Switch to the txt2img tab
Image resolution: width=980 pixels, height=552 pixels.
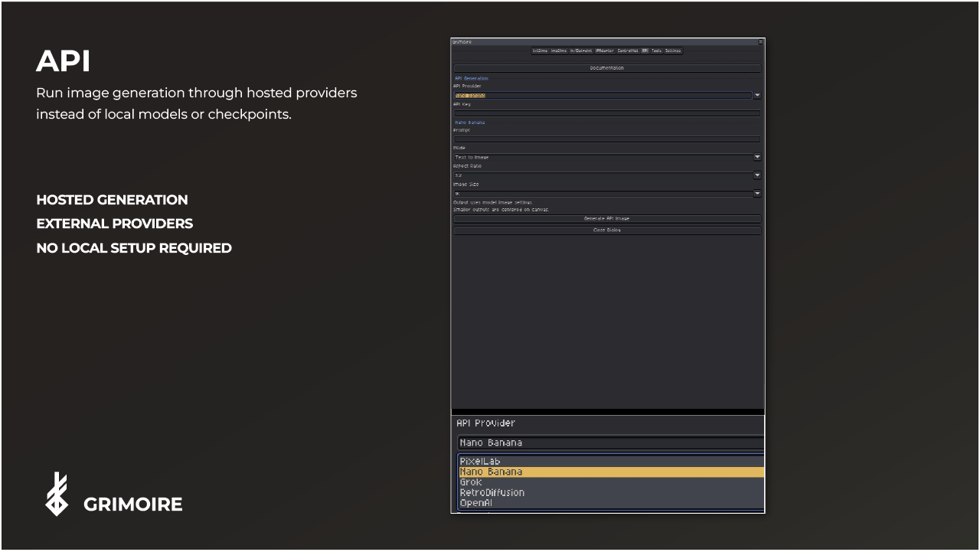pyautogui.click(x=541, y=51)
